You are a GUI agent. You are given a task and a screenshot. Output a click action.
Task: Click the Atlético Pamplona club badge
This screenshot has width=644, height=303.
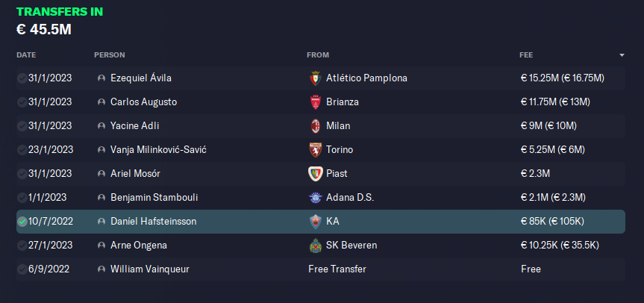point(314,78)
